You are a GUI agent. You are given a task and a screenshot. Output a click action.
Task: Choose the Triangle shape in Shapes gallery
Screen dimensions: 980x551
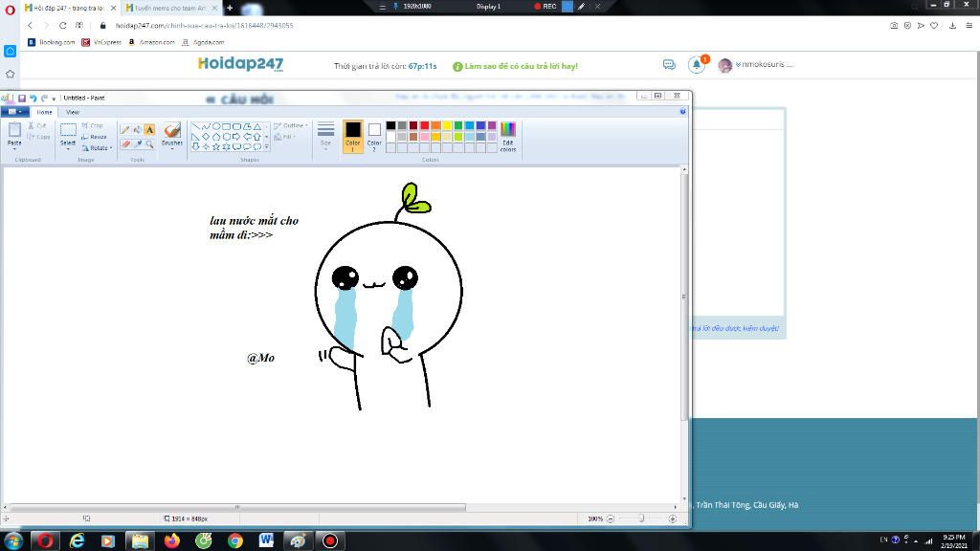(x=256, y=126)
